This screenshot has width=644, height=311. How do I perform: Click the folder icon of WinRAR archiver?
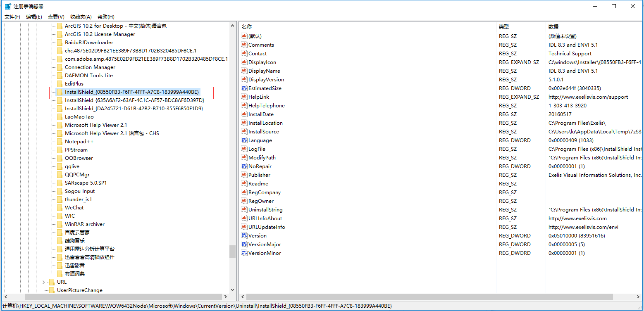(x=60, y=224)
